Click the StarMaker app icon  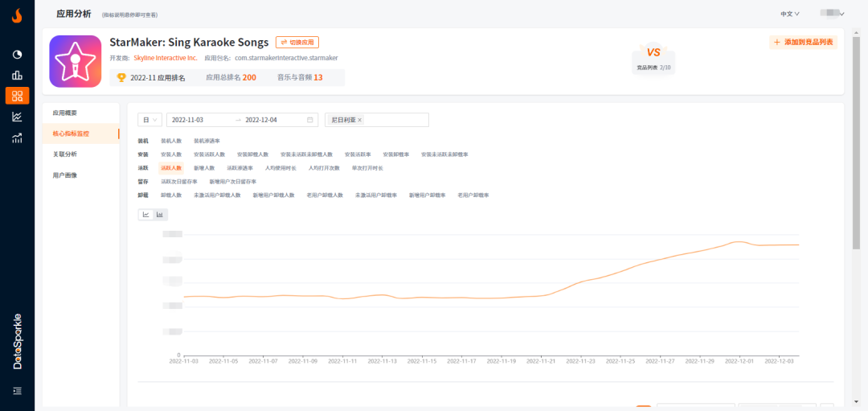click(x=75, y=61)
